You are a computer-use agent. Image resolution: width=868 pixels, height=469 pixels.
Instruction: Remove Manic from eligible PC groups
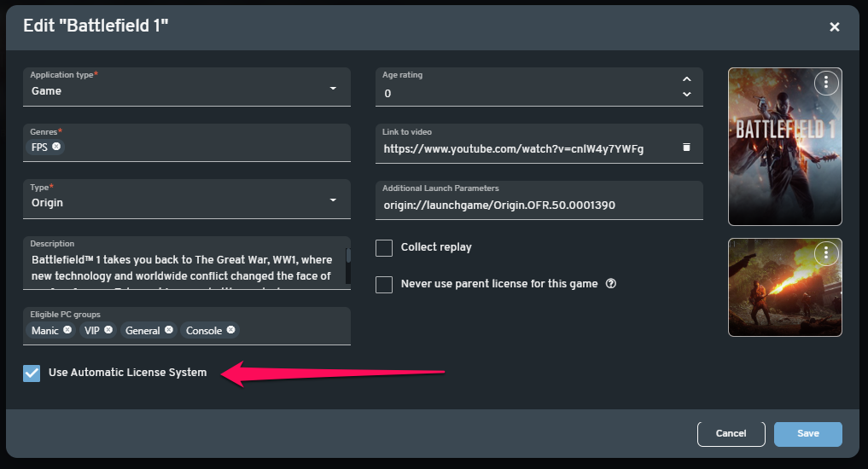point(67,330)
